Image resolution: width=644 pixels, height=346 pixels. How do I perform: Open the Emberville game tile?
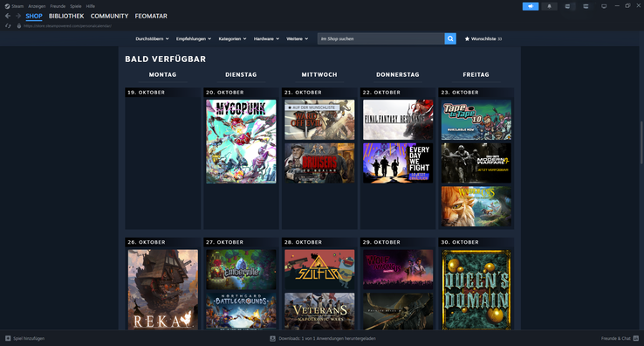coord(241,269)
